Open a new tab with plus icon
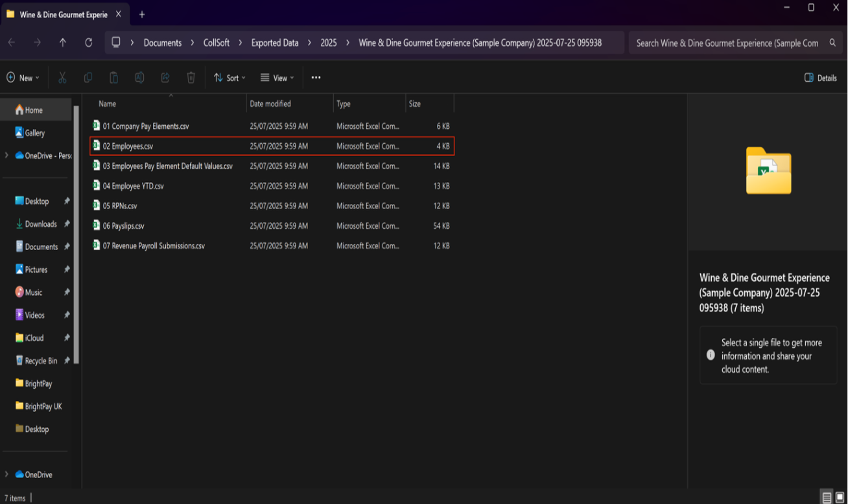Image resolution: width=848 pixels, height=504 pixels. click(142, 14)
